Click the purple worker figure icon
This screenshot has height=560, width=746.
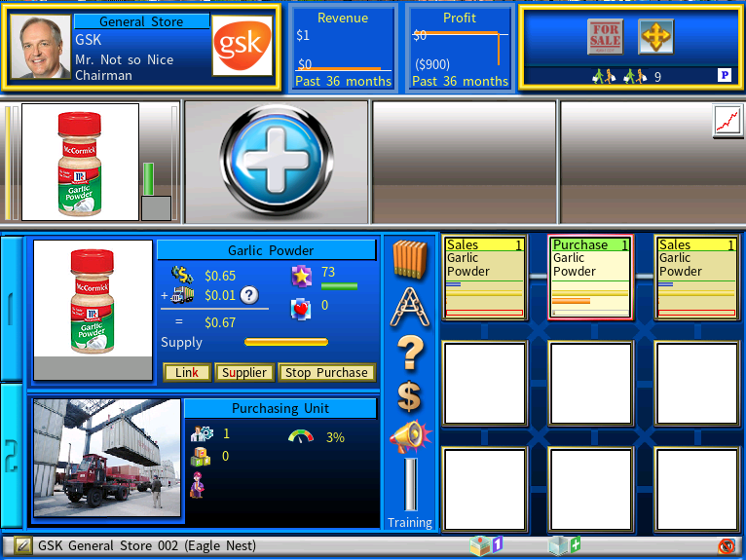pyautogui.click(x=197, y=485)
